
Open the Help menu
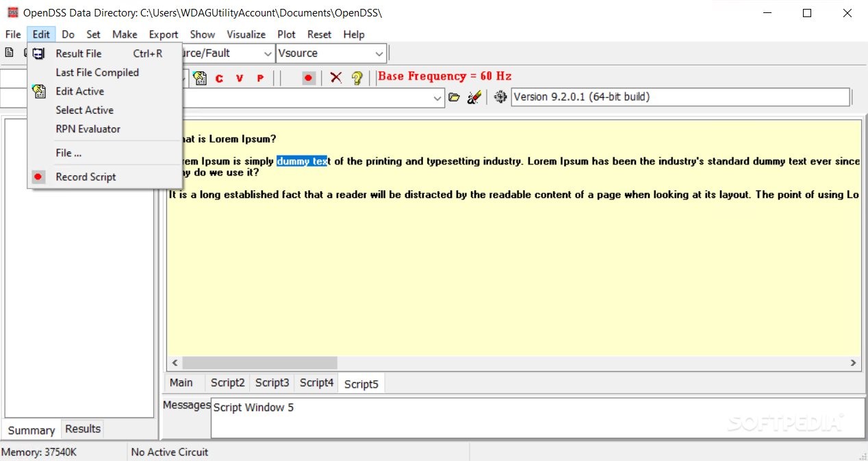[x=354, y=34]
